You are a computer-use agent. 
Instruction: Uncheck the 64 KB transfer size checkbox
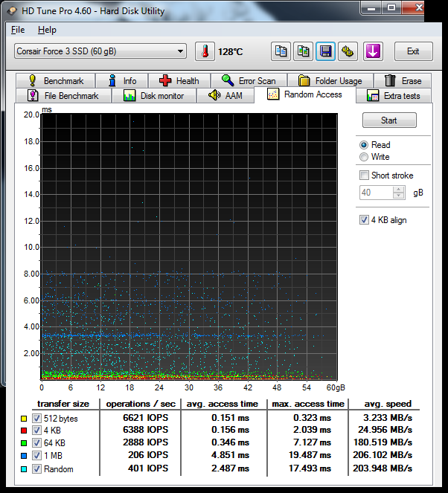click(x=36, y=443)
